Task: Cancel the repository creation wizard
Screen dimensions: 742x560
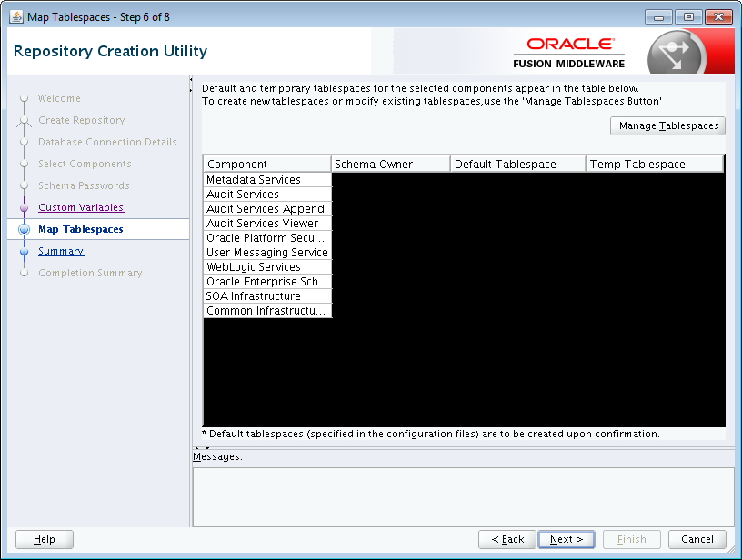Action: (697, 538)
